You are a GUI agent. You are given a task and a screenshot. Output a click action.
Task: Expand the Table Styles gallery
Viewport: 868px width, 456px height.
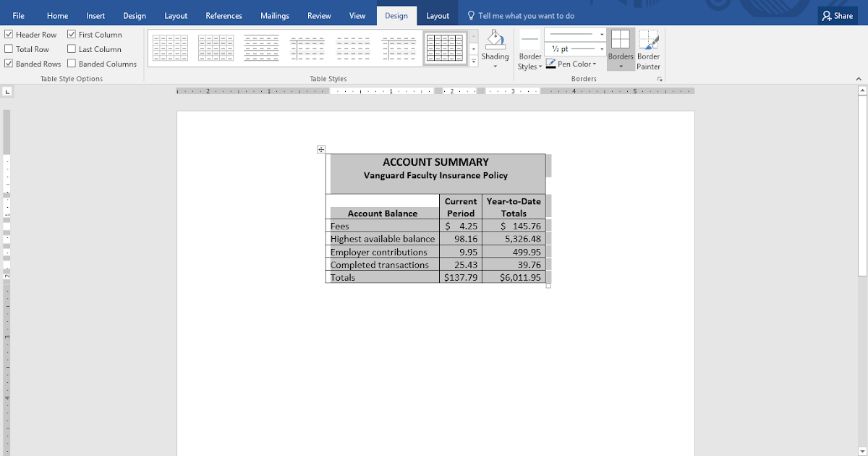point(473,61)
